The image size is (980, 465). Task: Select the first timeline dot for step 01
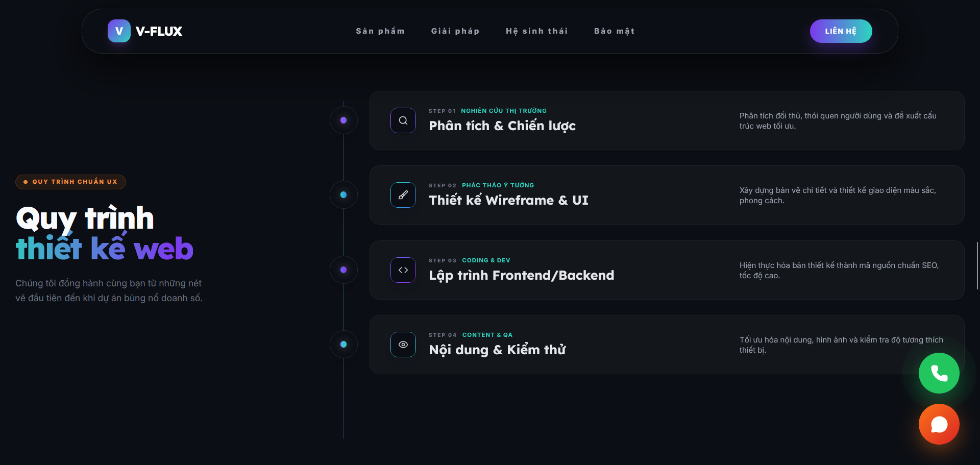click(x=344, y=120)
